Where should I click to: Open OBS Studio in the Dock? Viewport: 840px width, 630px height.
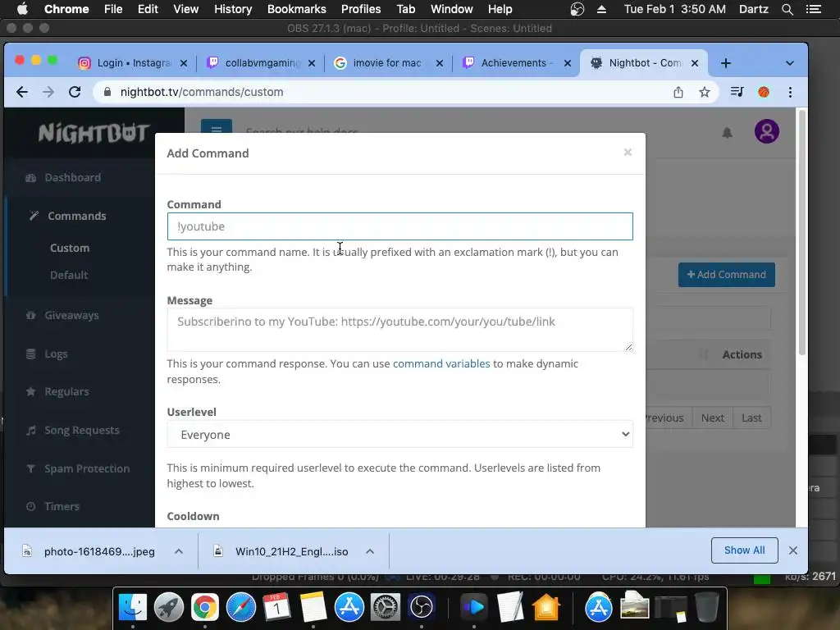coord(422,608)
